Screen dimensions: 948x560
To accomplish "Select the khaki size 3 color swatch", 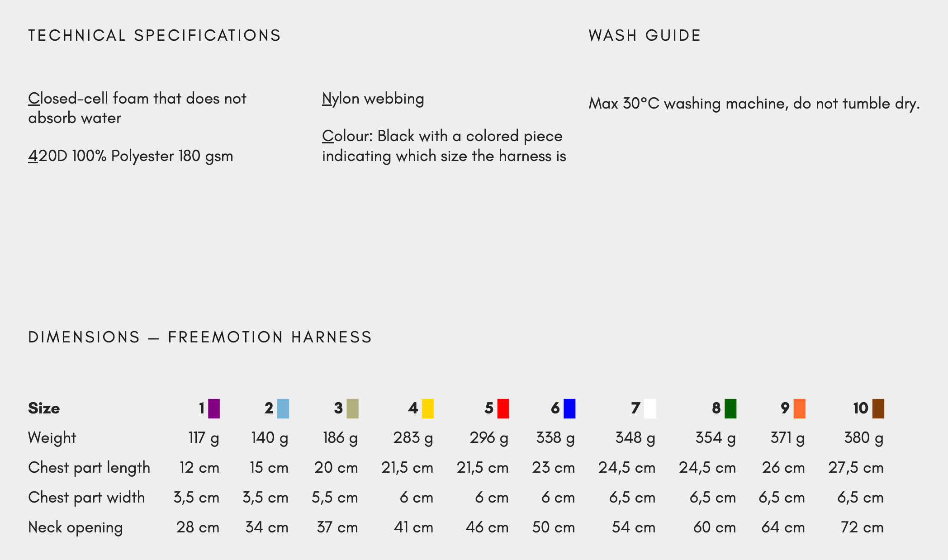I will 353,408.
